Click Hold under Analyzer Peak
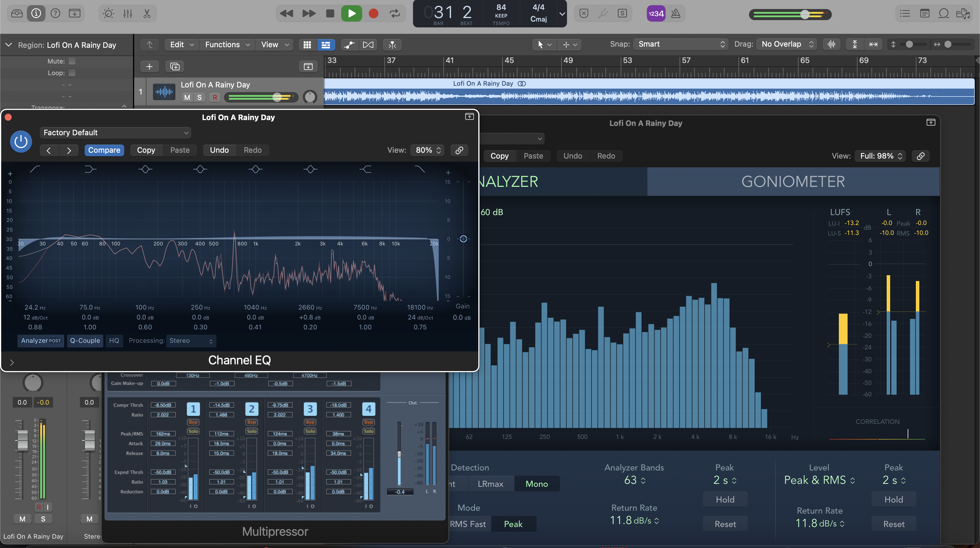The height and width of the screenshot is (548, 980). tap(725, 500)
